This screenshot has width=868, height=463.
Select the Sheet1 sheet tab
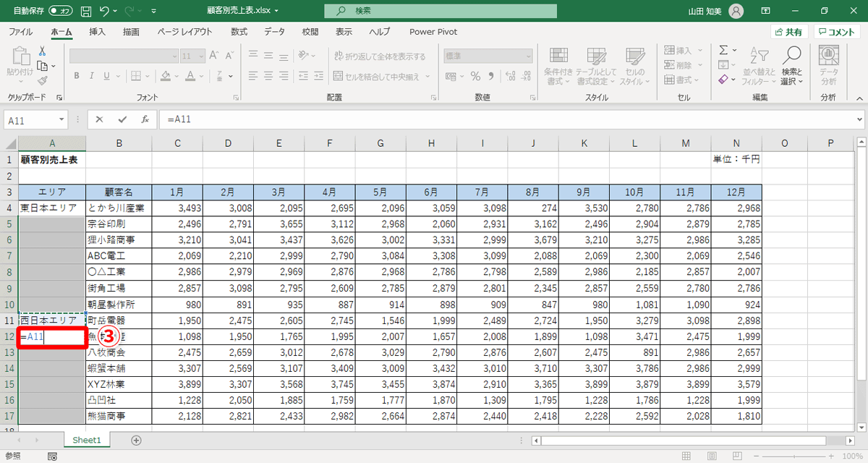click(86, 440)
